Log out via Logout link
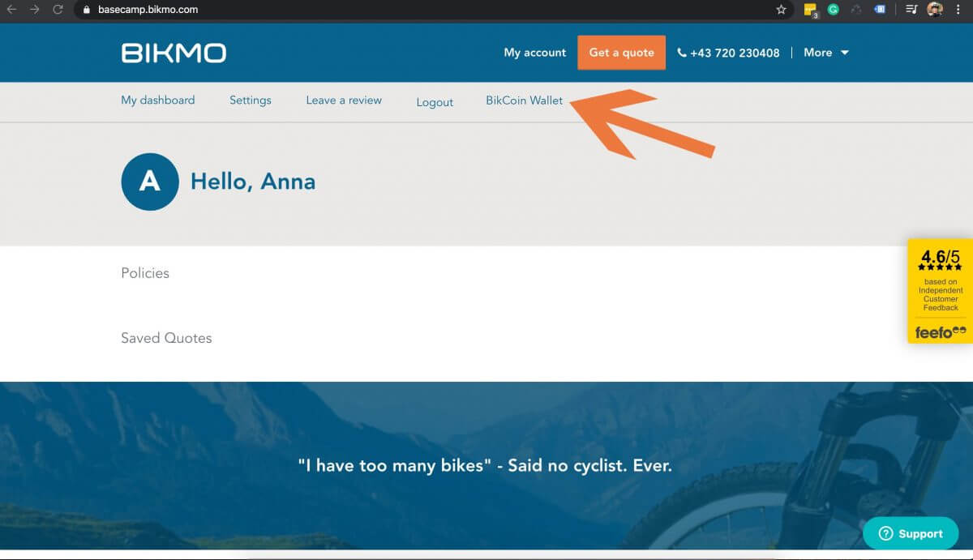The image size is (973, 560). (435, 102)
